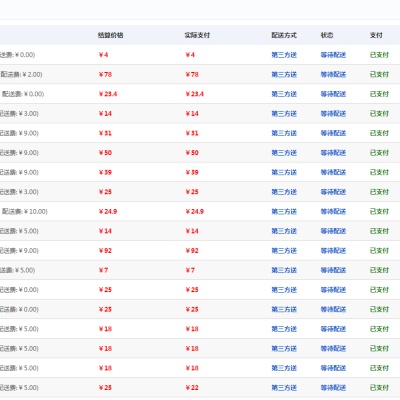This screenshot has width=400, height=400.
Task: Open 等待配送 status in the ¥22 payment row
Action: click(333, 388)
